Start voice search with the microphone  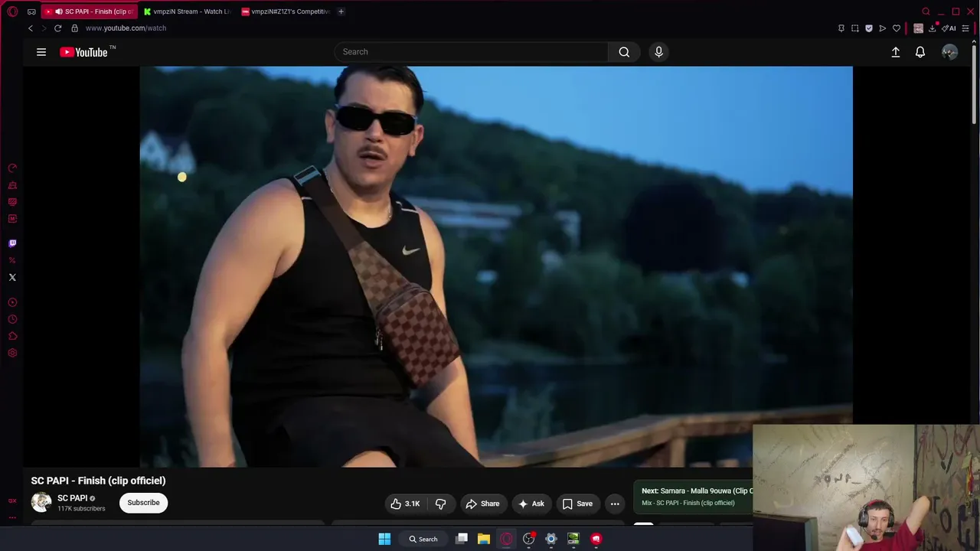pos(658,52)
